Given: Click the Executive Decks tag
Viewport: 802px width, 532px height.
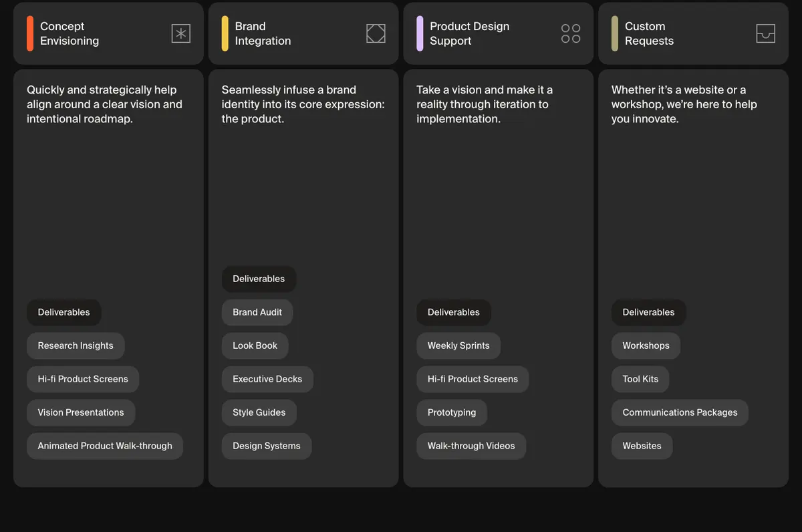Looking at the screenshot, I should (267, 379).
